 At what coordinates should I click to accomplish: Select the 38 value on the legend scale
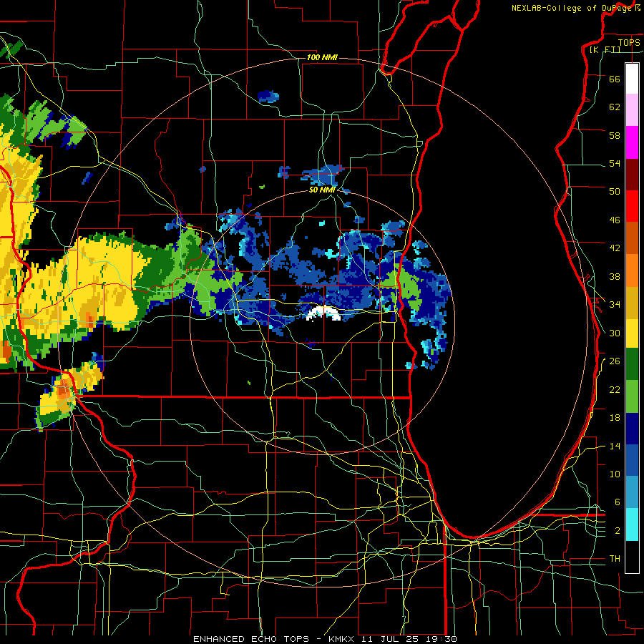[615, 276]
